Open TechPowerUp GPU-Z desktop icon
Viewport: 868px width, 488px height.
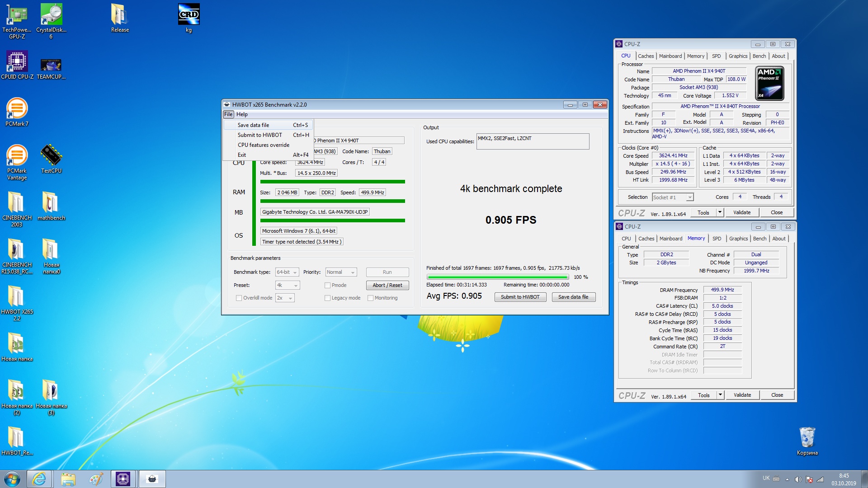pos(17,21)
